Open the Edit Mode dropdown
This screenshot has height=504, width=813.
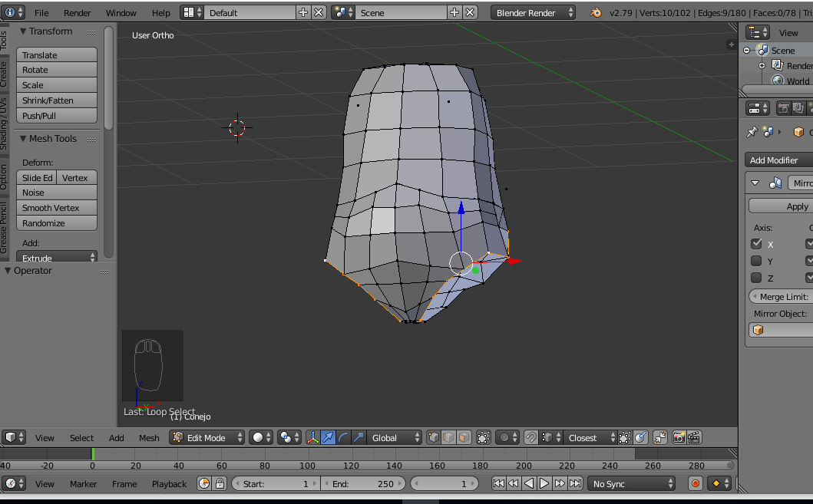(x=207, y=438)
